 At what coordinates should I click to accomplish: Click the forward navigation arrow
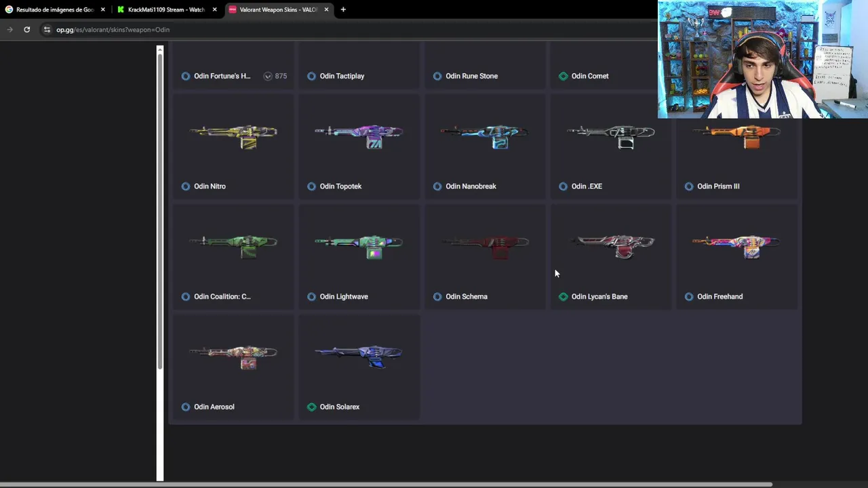coord(9,30)
